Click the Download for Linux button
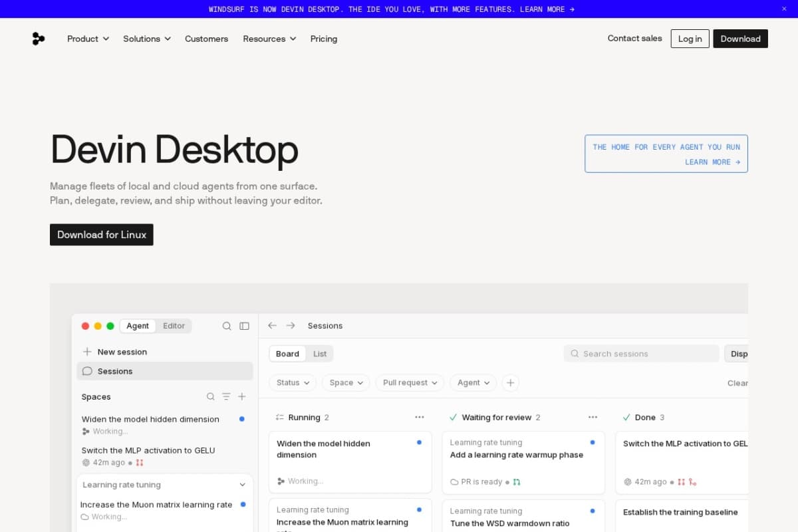Screen dimensions: 798x532 [102, 235]
